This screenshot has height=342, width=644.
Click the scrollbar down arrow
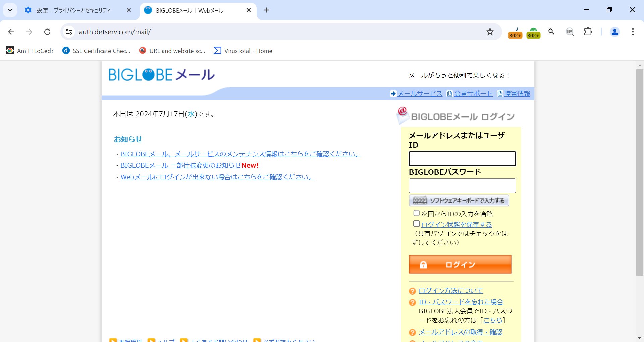click(x=640, y=338)
